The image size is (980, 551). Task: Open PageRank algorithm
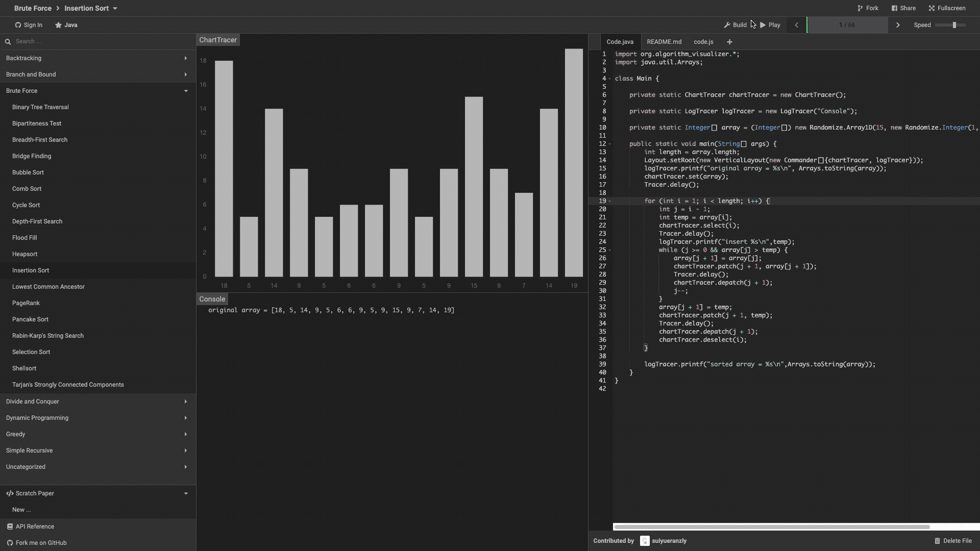click(98, 303)
